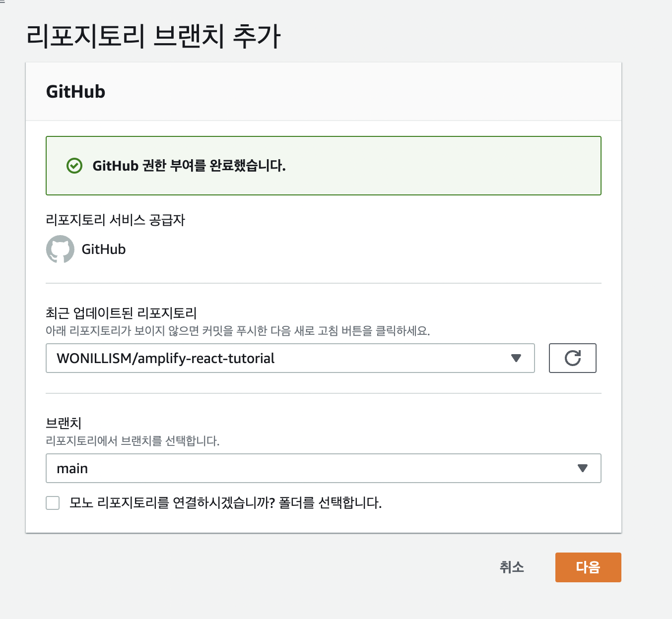Click the refresh hint text below repository label

pyautogui.click(x=238, y=331)
